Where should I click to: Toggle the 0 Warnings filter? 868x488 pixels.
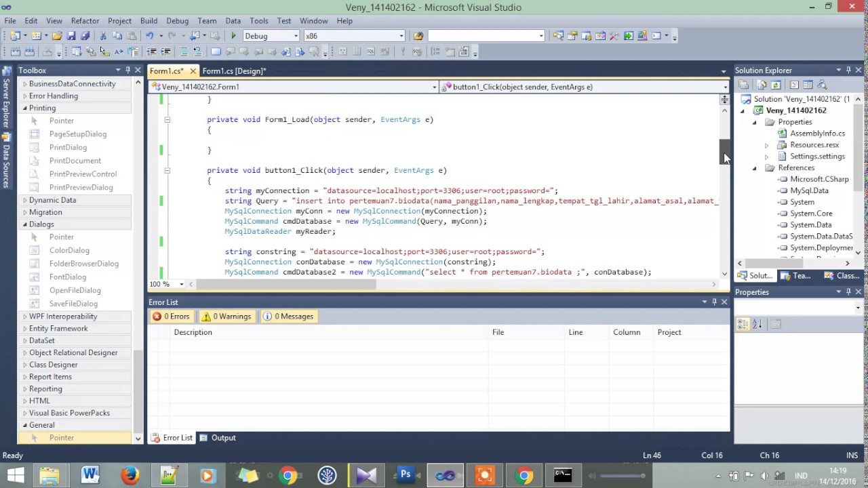226,317
